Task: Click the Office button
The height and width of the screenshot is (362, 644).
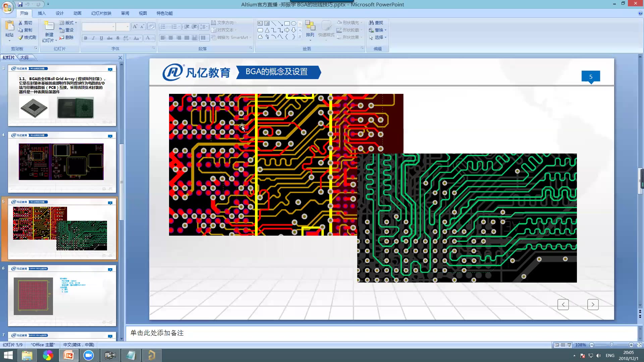Action: pyautogui.click(x=7, y=7)
